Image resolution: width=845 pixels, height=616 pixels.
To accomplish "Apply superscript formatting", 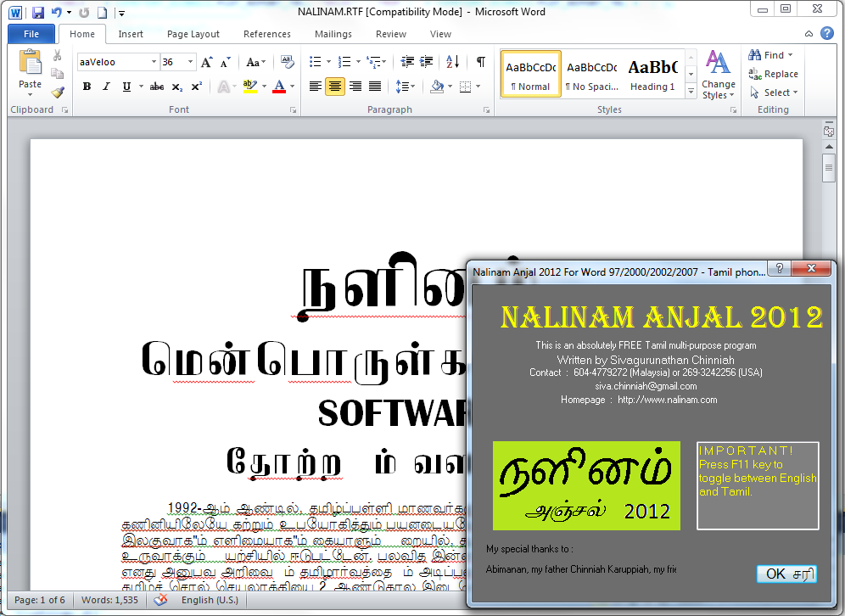I will pos(197,87).
